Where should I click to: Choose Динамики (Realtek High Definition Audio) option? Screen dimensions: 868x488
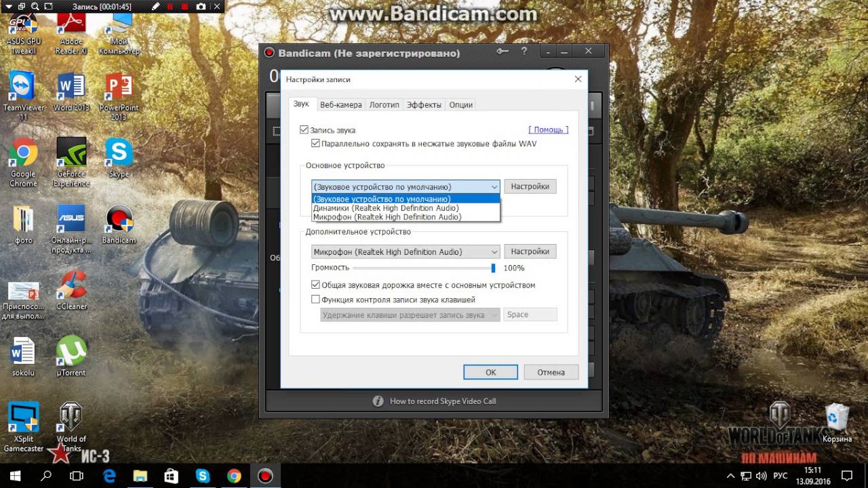406,208
